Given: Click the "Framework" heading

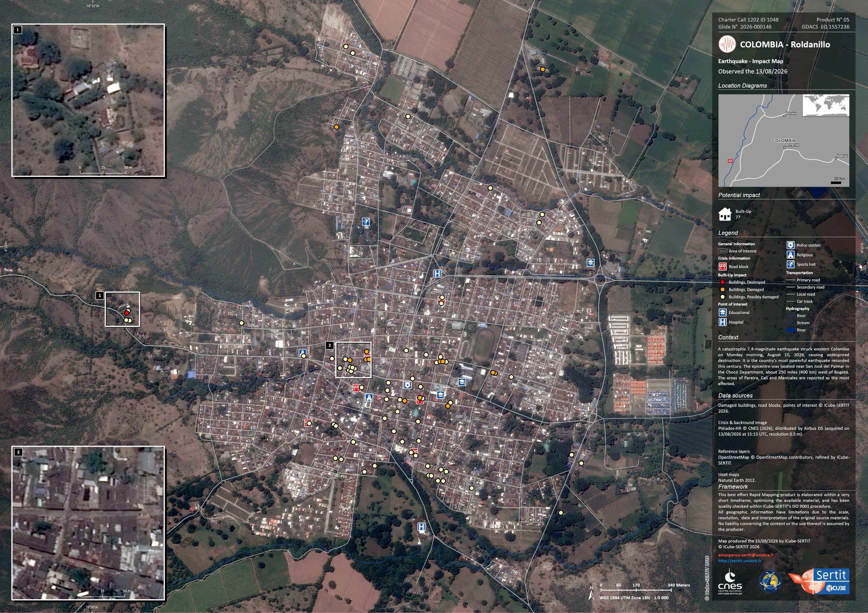Looking at the screenshot, I should [x=733, y=487].
